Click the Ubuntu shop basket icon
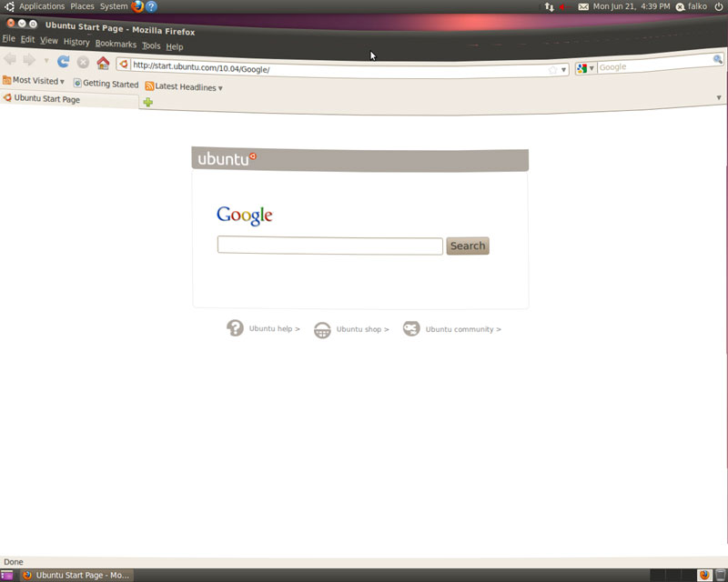The image size is (728, 582). (322, 330)
